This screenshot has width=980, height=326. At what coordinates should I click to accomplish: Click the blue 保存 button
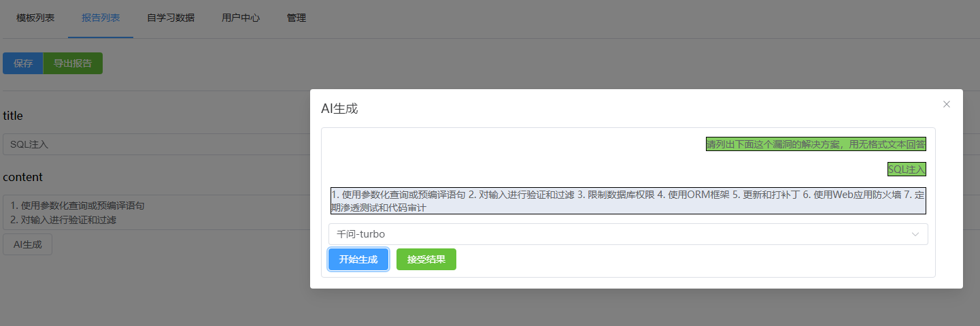[x=23, y=63]
